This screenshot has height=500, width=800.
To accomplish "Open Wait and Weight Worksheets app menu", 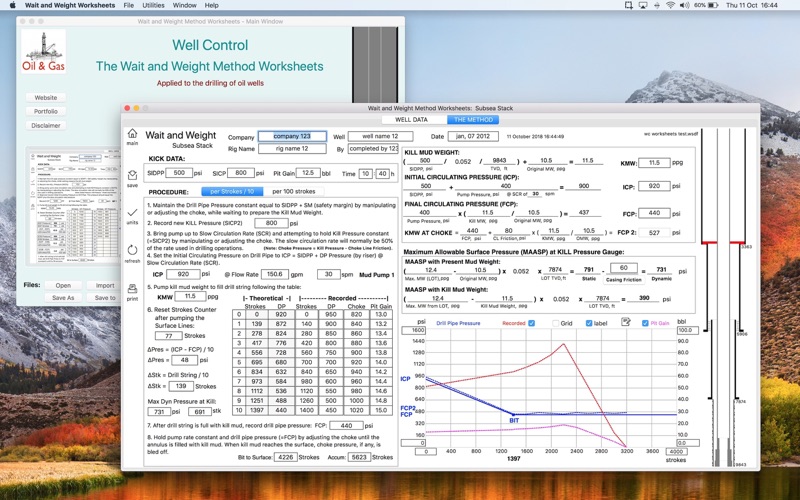I will 70,5.
